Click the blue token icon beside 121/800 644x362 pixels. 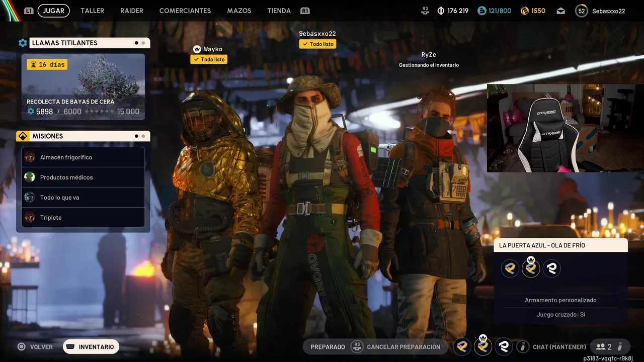click(x=481, y=11)
